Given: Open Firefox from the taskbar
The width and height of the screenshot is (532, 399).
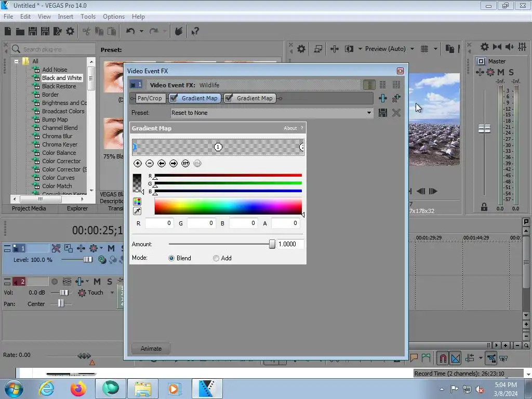Looking at the screenshot, I should click(x=78, y=389).
